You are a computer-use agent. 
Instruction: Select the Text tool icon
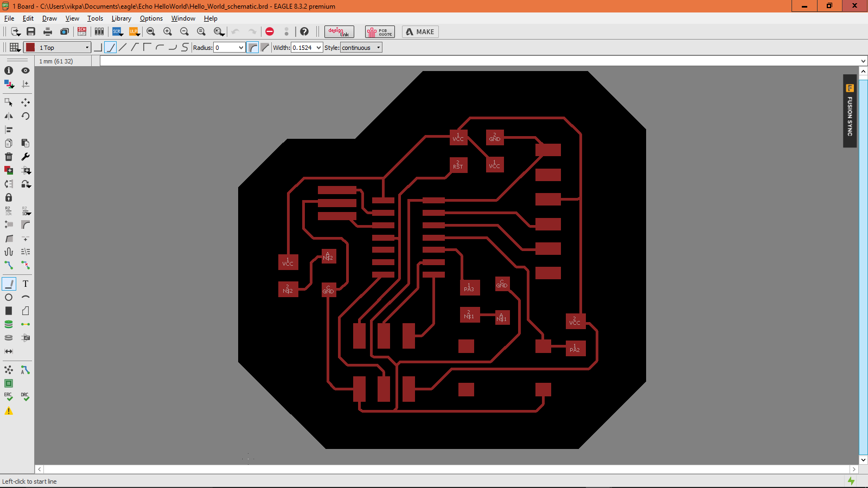(x=25, y=284)
